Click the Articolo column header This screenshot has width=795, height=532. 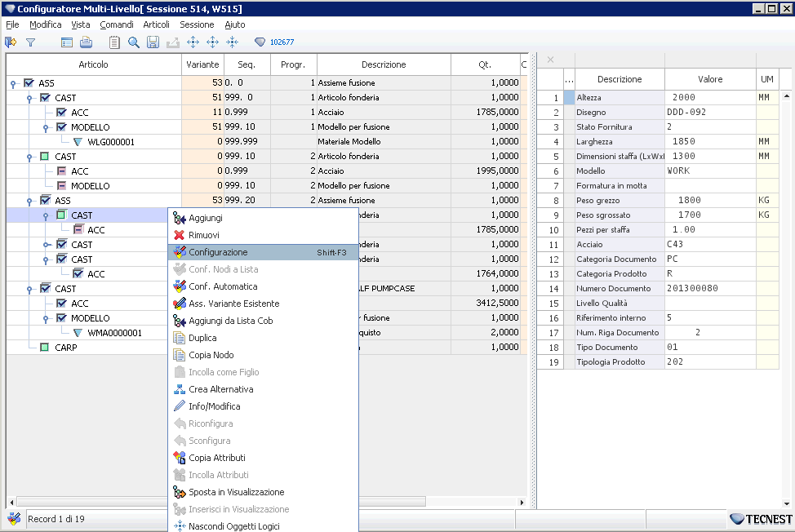coord(93,64)
